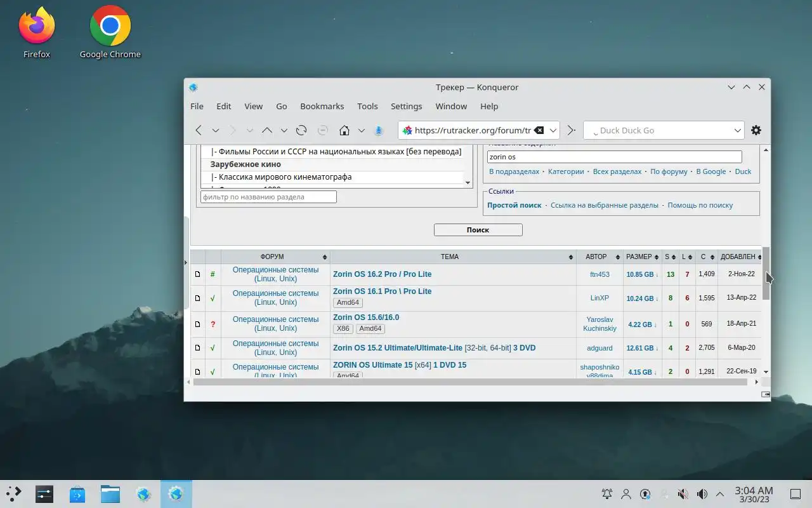812x508 pixels.
Task: Click the Amd64 tag under Zorin OS 16.1
Action: tap(348, 303)
